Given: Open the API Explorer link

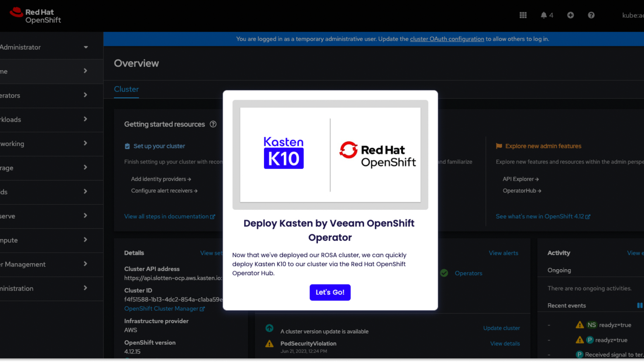Looking at the screenshot, I should pyautogui.click(x=521, y=179).
